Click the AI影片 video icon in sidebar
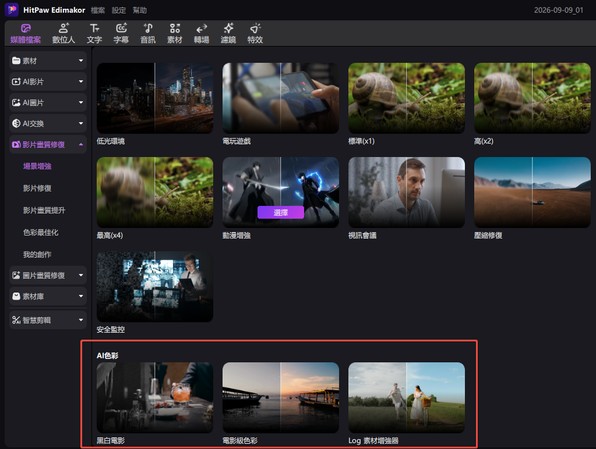Viewport: 596px width, 449px height. pyautogui.click(x=16, y=81)
